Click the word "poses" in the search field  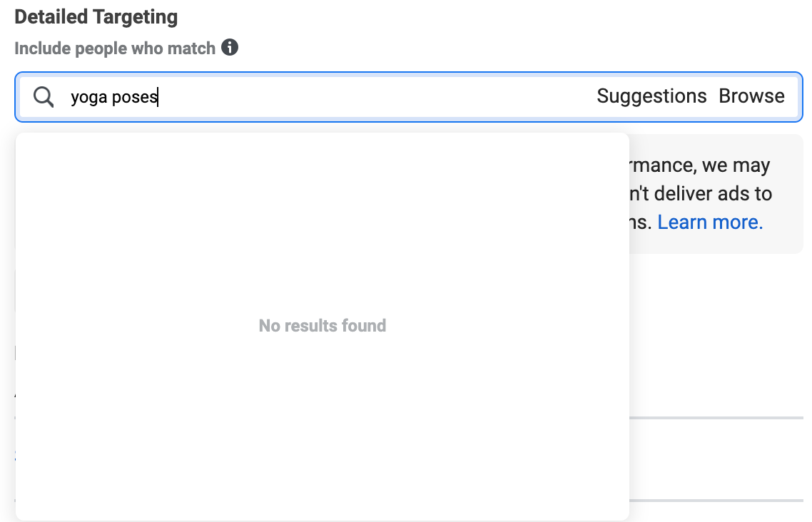pos(135,97)
